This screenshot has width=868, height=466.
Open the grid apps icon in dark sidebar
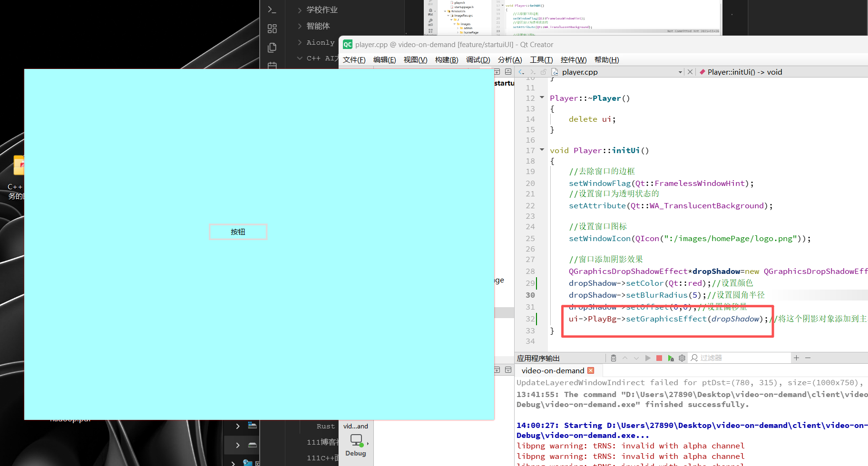pos(272,29)
